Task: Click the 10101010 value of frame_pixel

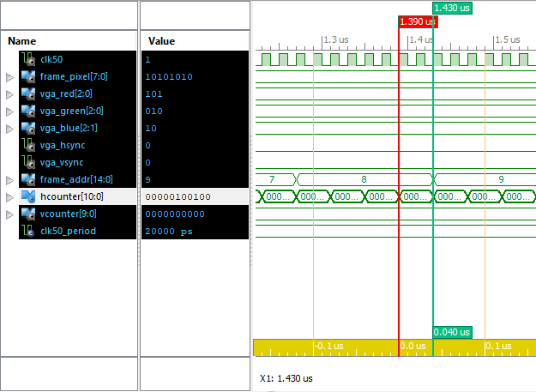Action: coord(169,77)
